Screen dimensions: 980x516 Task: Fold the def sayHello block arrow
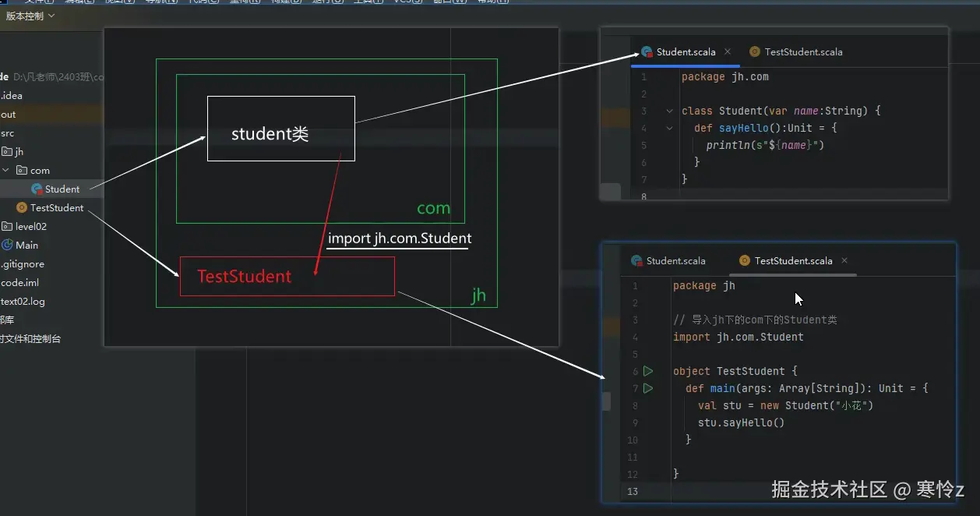(669, 128)
